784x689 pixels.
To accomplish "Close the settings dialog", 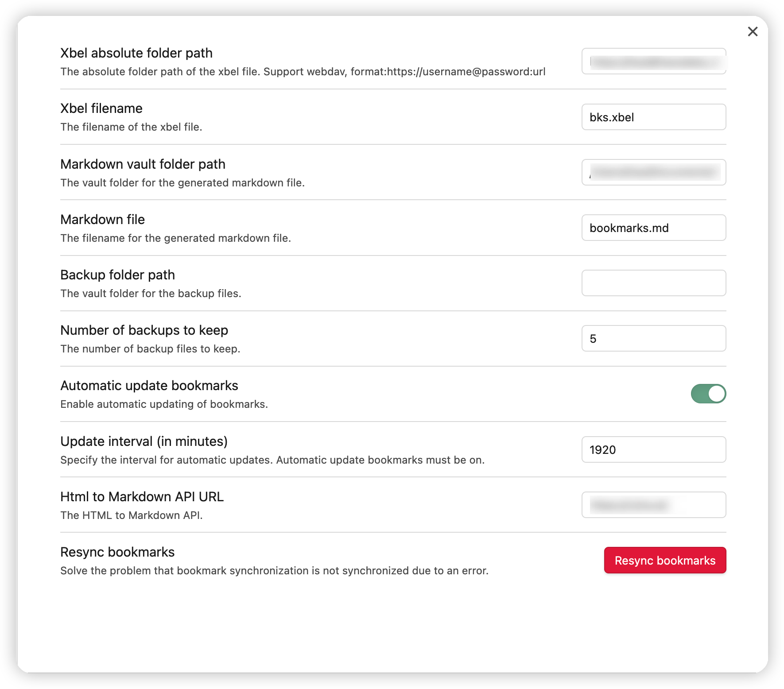I will pyautogui.click(x=753, y=31).
